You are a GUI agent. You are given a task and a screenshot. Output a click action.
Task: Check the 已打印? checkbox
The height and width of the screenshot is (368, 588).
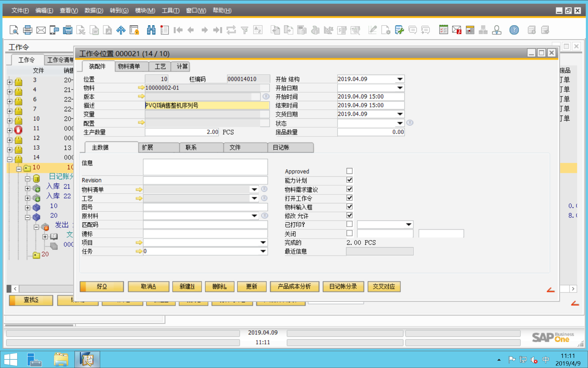(349, 224)
